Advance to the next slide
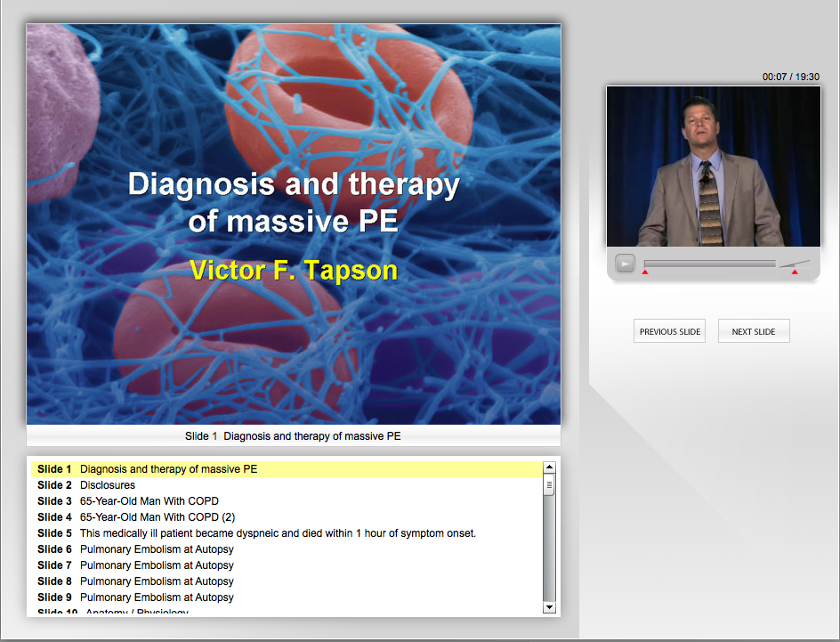The height and width of the screenshot is (642, 840). pyautogui.click(x=753, y=331)
